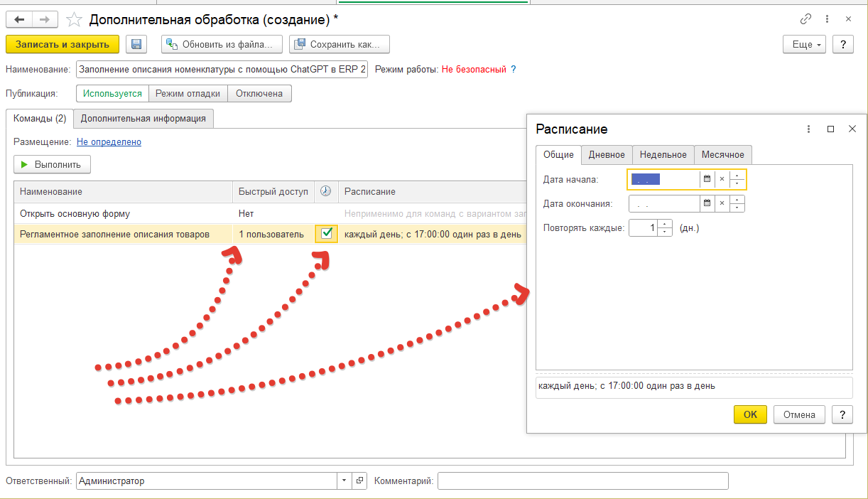Set publication to Режим отладки
The height and width of the screenshot is (499, 868).
[x=188, y=94]
